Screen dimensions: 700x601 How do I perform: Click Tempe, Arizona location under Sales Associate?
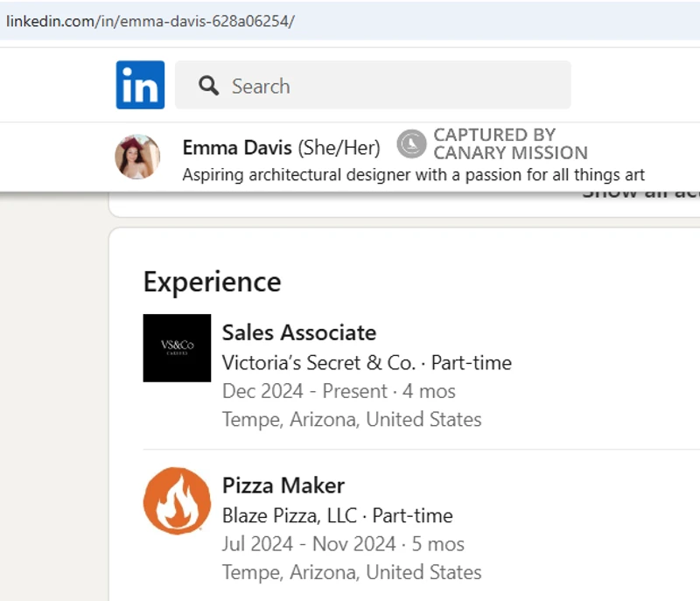click(x=352, y=419)
